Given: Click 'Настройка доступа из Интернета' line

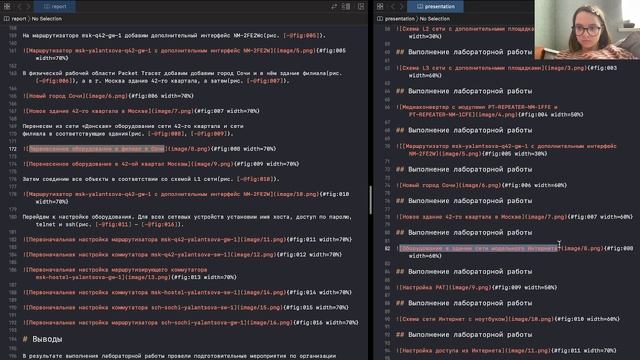Looking at the screenshot, I should 507,350.
